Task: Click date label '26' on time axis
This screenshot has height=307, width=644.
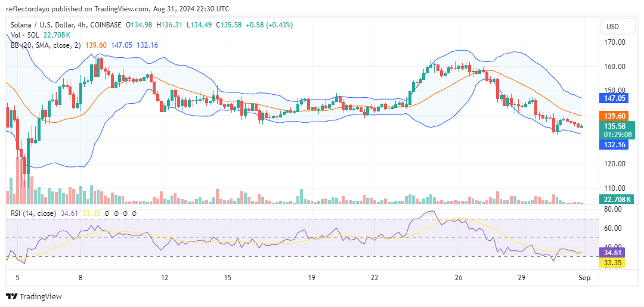Action: [x=459, y=278]
